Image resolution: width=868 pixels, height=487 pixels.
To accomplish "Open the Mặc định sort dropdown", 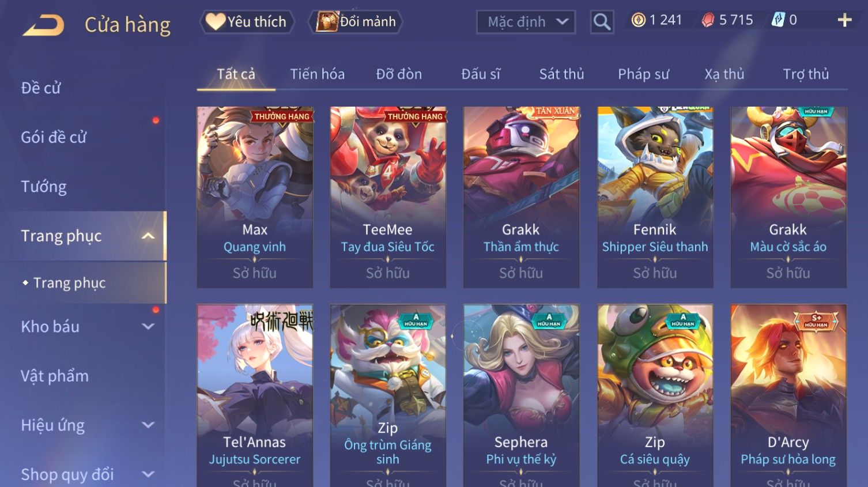I will [526, 22].
